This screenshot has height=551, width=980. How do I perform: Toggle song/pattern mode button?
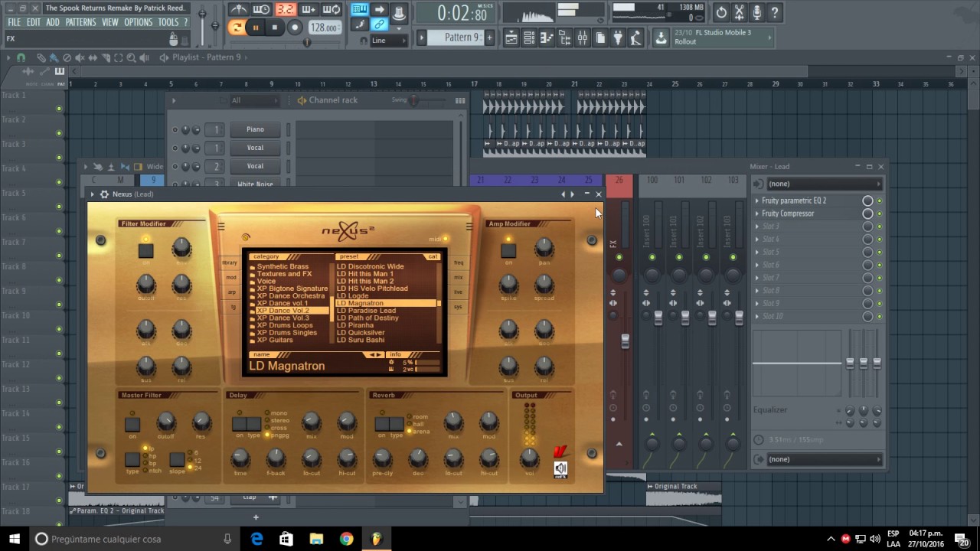(x=236, y=28)
